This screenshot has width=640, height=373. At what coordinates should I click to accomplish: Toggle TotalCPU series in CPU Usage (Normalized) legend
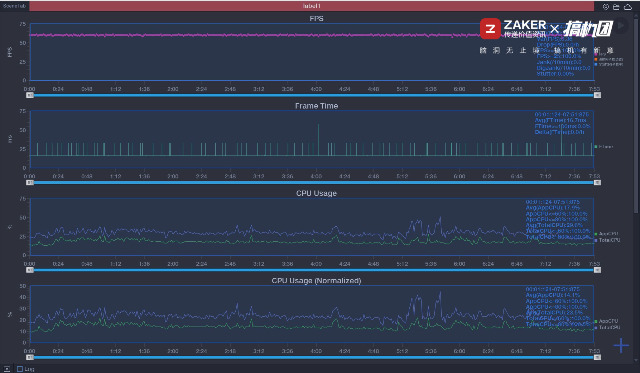(607, 327)
